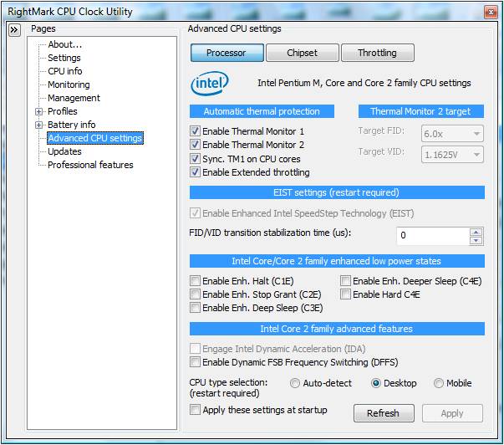This screenshot has width=504, height=445.
Task: Check Engage Intel Dynamic Acceleration (IDA)
Action: click(195, 349)
